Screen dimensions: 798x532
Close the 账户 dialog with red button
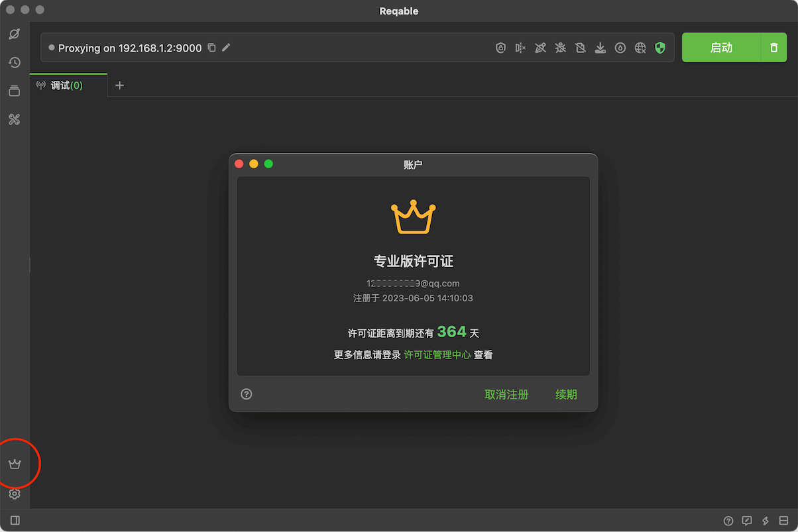coord(239,164)
